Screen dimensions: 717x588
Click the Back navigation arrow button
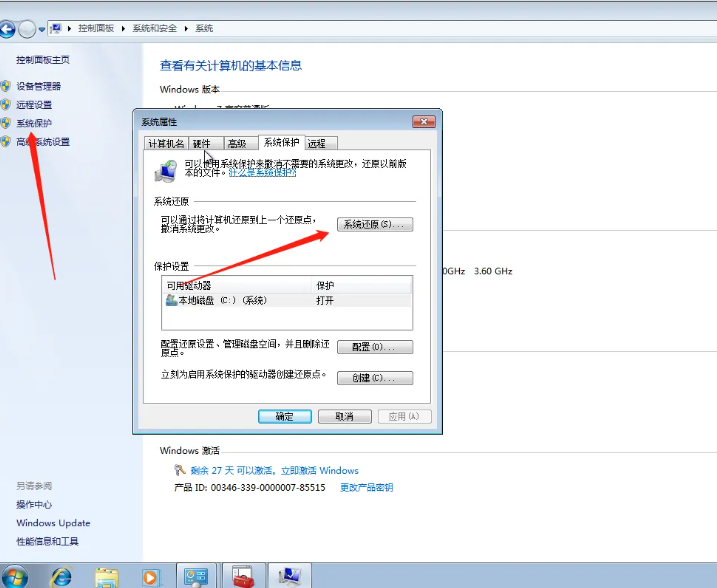pyautogui.click(x=9, y=28)
